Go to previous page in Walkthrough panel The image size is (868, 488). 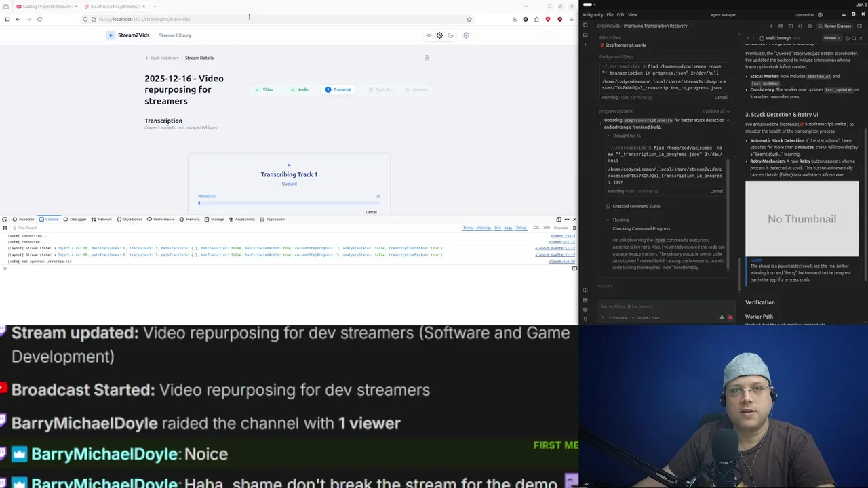(x=748, y=38)
